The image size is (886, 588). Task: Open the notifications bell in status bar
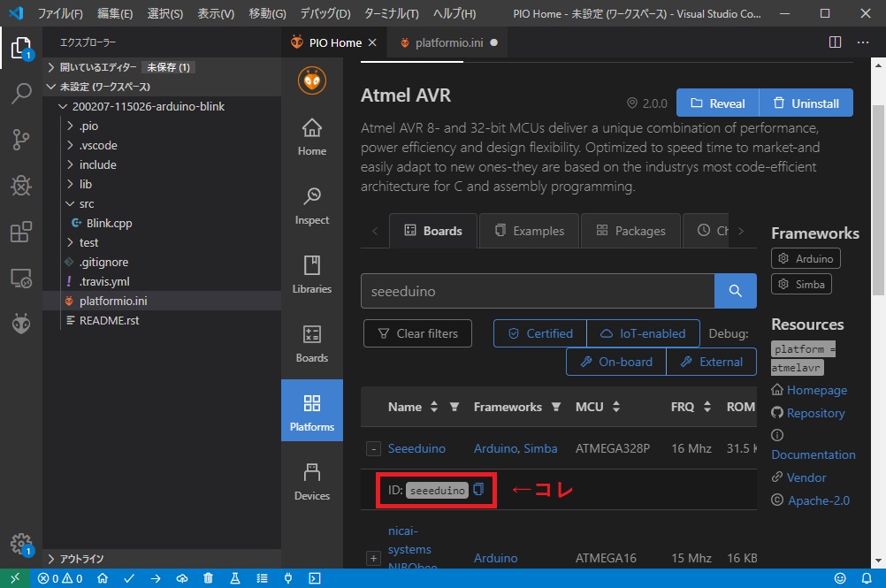click(x=867, y=578)
